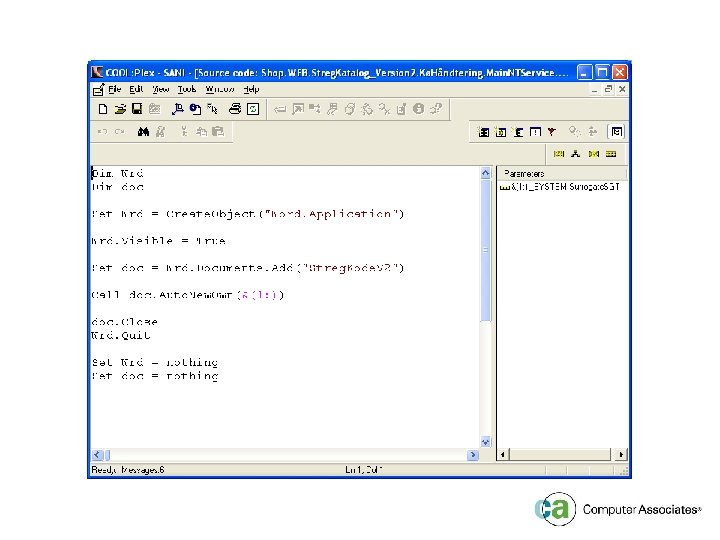The image size is (720, 540).
Task: Click the green Refresh toolbar icon
Action: 253,109
